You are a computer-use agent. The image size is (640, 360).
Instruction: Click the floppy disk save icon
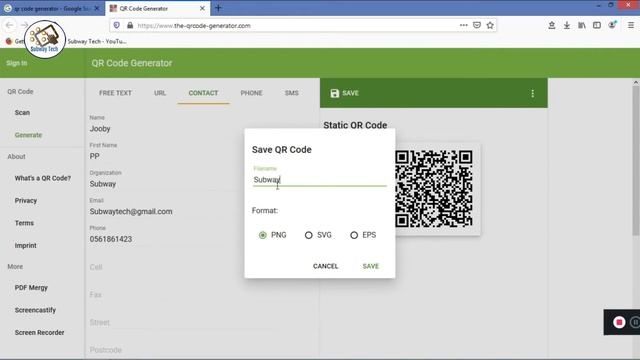[x=335, y=93]
